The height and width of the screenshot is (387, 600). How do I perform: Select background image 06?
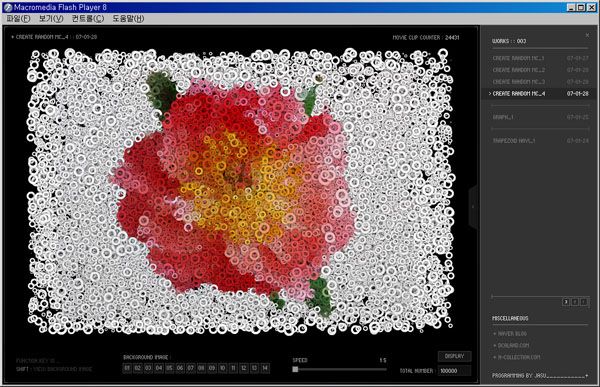point(180,368)
